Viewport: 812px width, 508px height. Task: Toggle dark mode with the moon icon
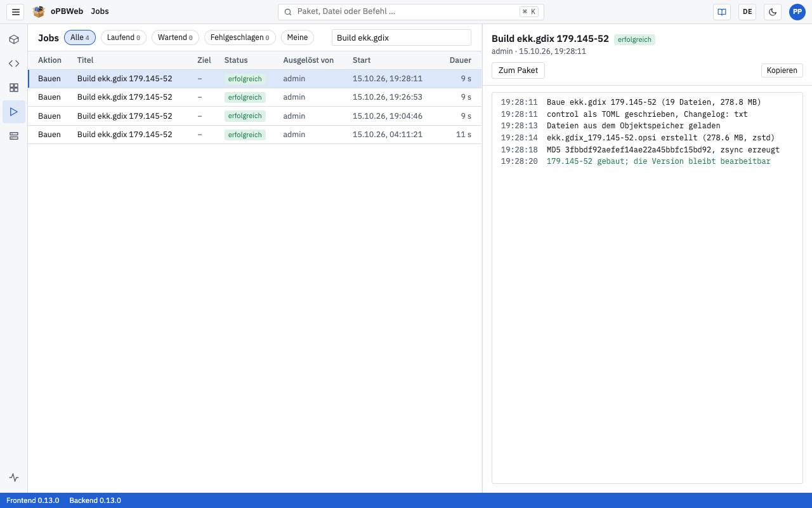click(x=773, y=12)
